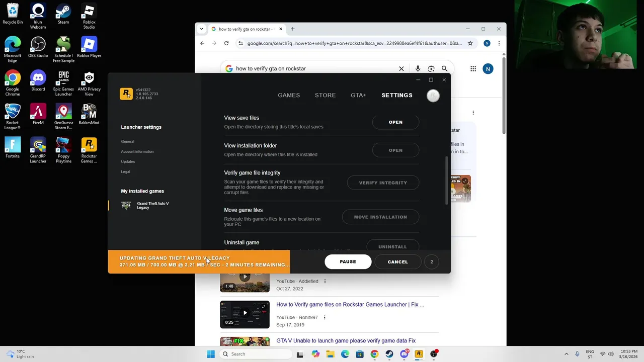The width and height of the screenshot is (644, 362).
Task: Select Grand Theft Auto V Legacy game
Action: (146, 206)
